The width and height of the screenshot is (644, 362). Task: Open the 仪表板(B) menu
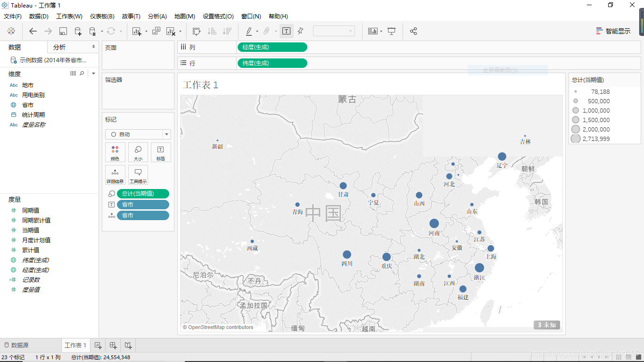102,16
